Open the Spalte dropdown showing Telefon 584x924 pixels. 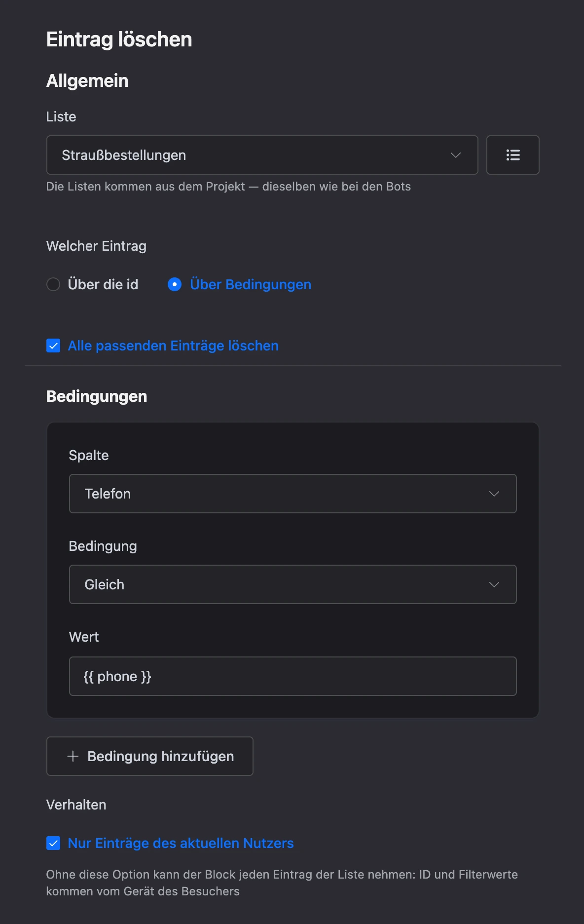(x=292, y=494)
